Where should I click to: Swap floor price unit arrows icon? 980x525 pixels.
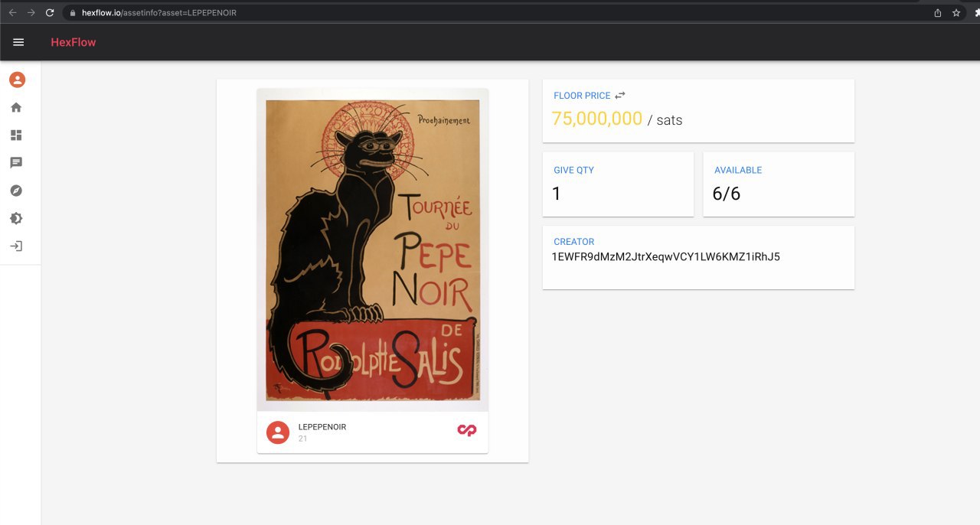[620, 96]
